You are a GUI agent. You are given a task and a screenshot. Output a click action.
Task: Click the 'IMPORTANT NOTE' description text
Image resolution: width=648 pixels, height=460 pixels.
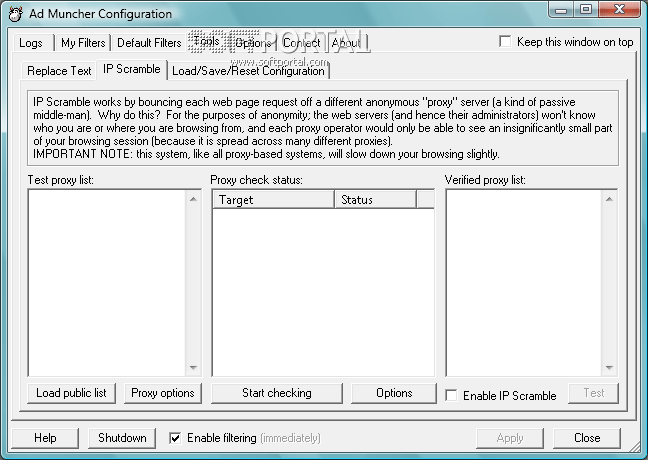pos(266,154)
